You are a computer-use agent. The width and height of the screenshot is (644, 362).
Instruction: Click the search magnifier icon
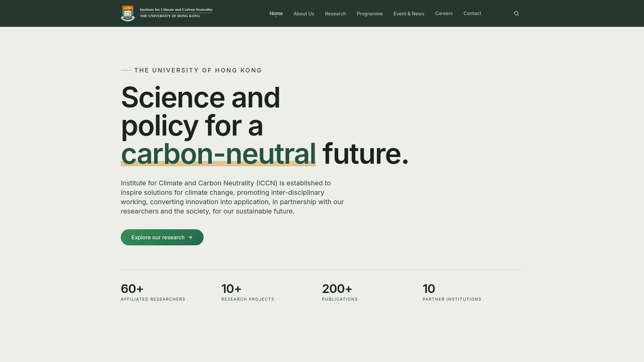(517, 13)
